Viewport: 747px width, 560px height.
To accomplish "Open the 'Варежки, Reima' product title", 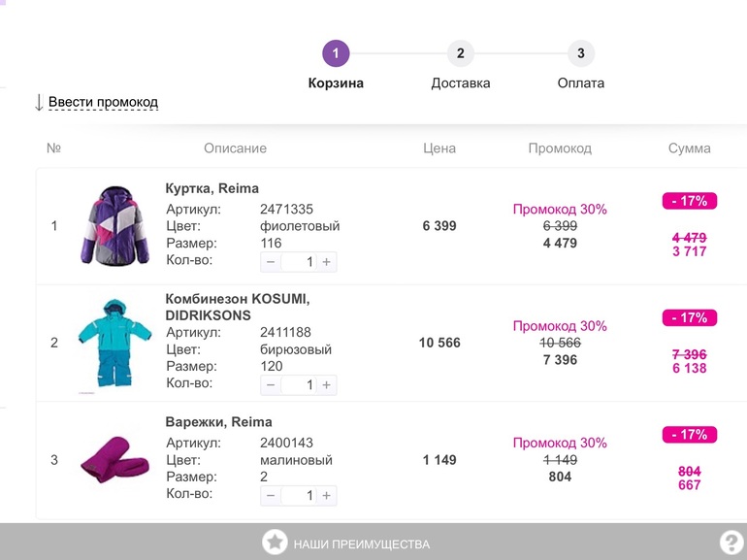I will point(218,422).
